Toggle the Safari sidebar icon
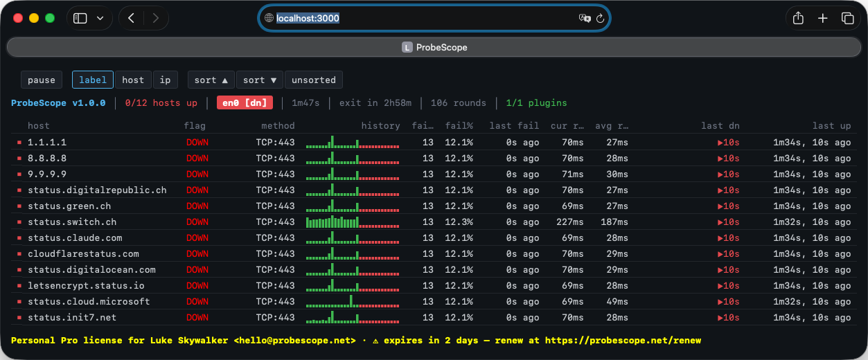 [x=80, y=19]
